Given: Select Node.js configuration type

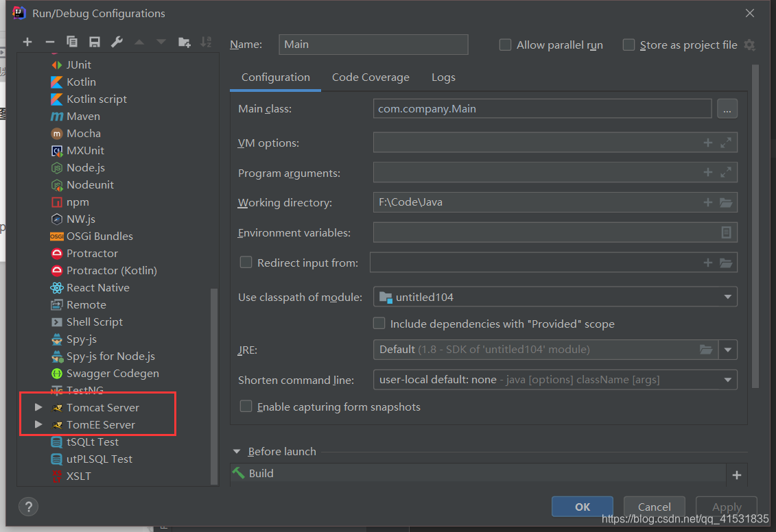Looking at the screenshot, I should (x=78, y=167).
